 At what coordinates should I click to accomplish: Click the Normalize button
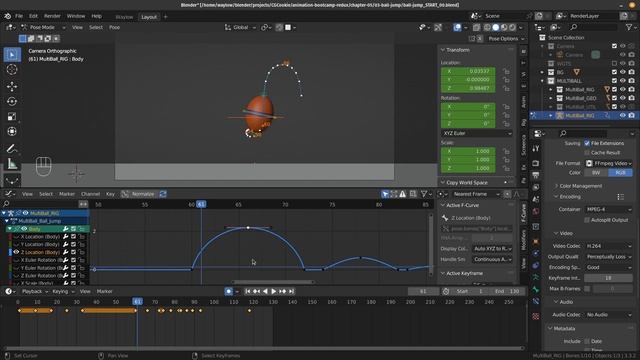[x=139, y=194]
